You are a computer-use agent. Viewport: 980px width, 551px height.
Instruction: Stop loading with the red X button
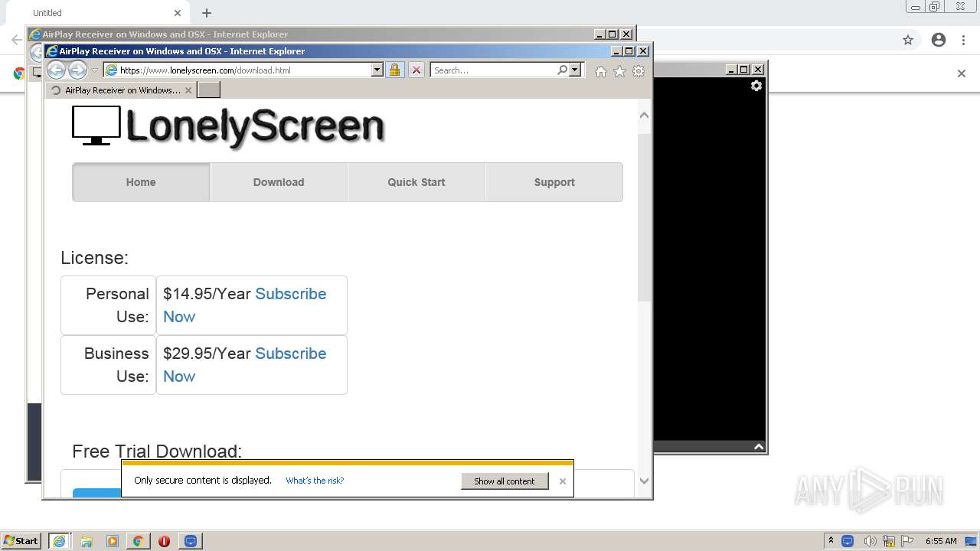tap(416, 70)
